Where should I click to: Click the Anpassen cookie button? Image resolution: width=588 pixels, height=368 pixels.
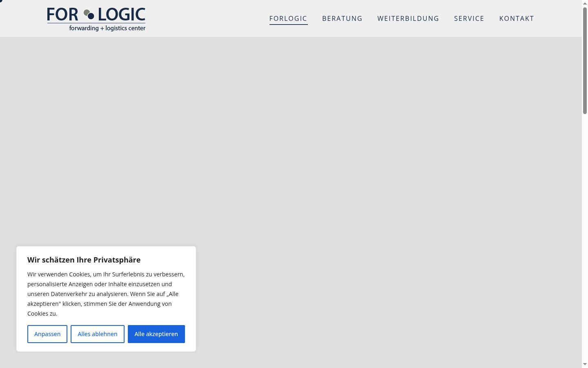click(x=47, y=334)
